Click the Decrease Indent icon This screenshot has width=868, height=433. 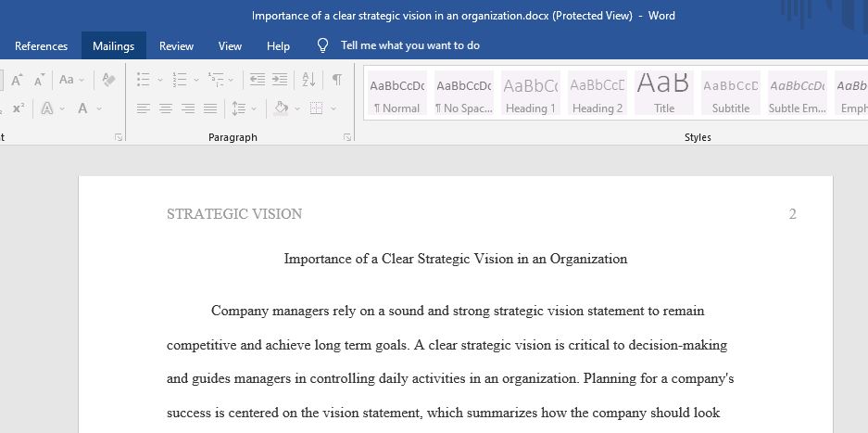[257, 80]
